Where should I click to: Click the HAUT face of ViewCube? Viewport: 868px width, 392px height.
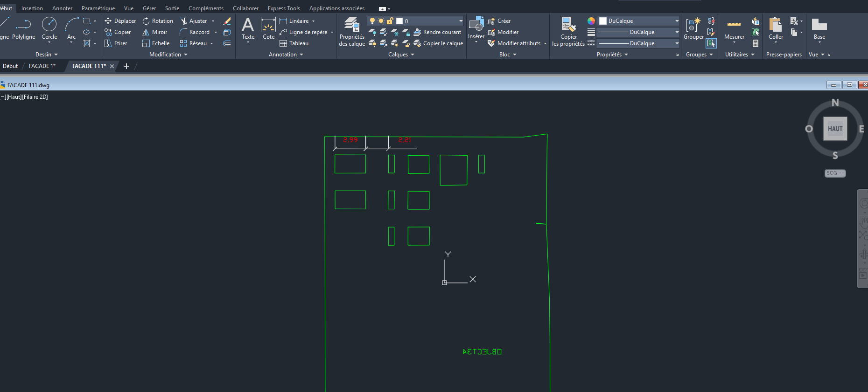[835, 129]
